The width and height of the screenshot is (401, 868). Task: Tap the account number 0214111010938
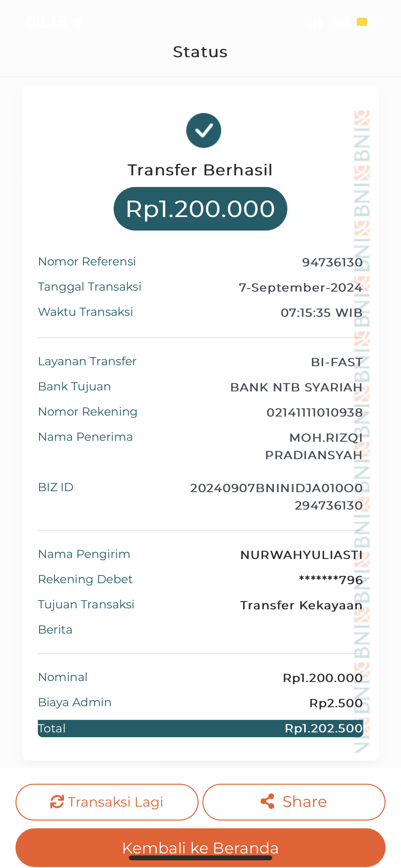point(314,412)
